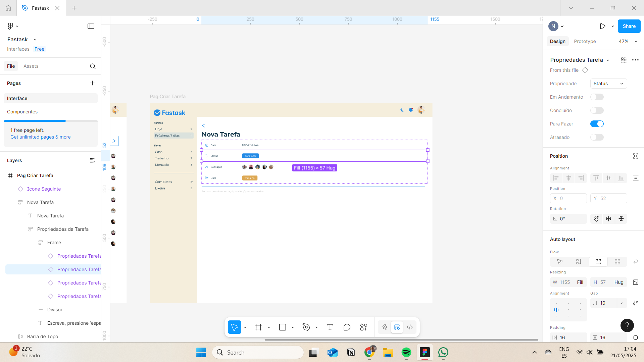
Task: Select the freeform flow option
Action: 560,262
